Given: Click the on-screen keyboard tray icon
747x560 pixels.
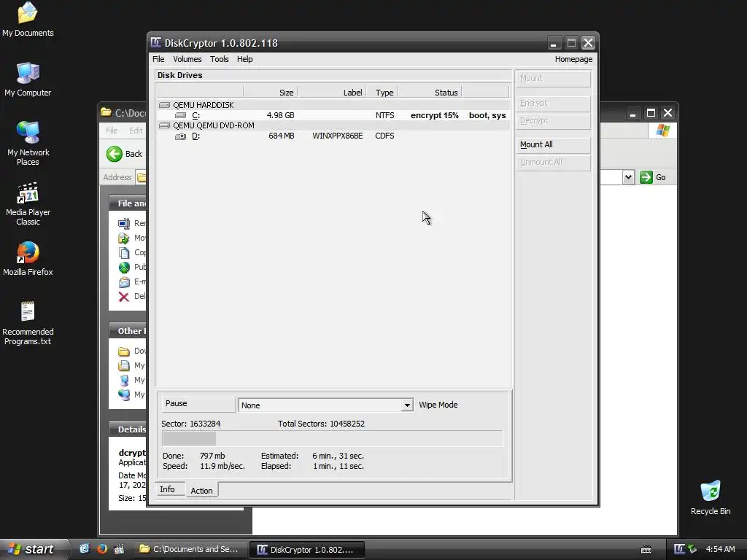Looking at the screenshot, I should [x=646, y=549].
